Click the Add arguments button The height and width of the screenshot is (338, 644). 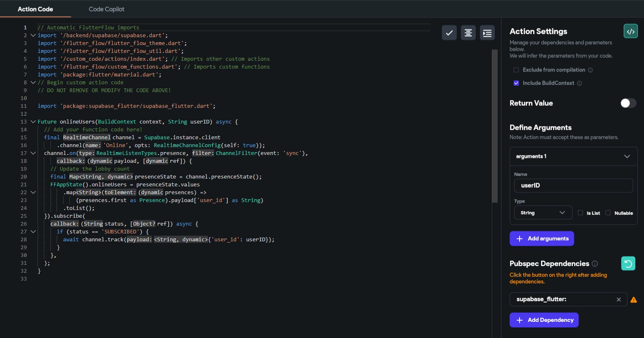point(541,238)
